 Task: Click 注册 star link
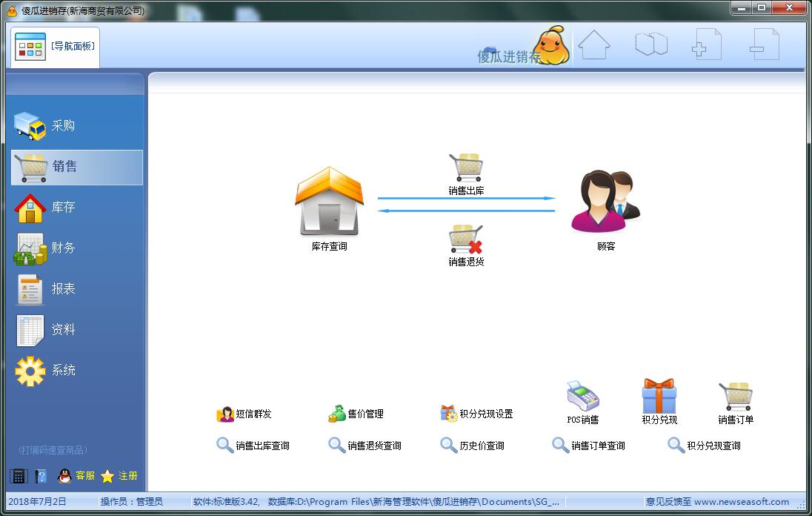click(119, 476)
